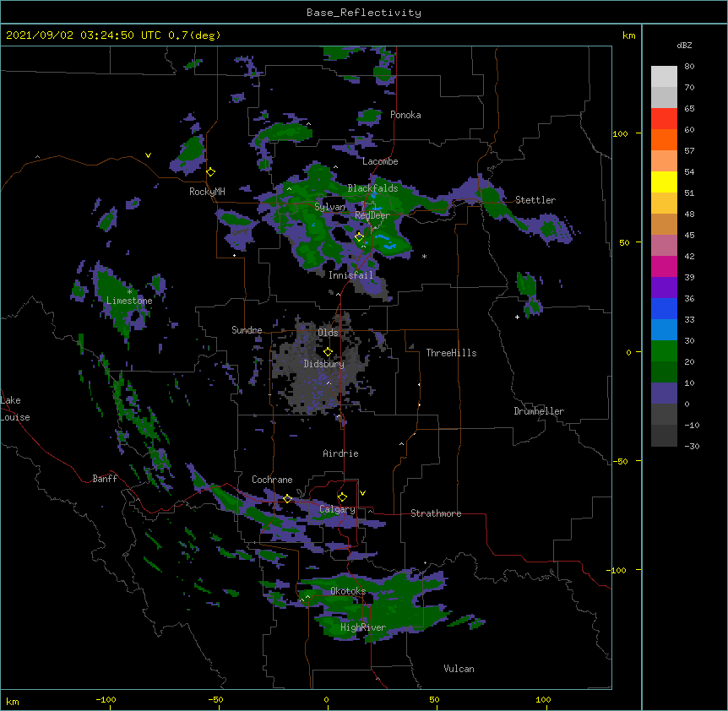Image resolution: width=728 pixels, height=711 pixels.
Task: Click the HighRiver label
Action: click(x=363, y=627)
